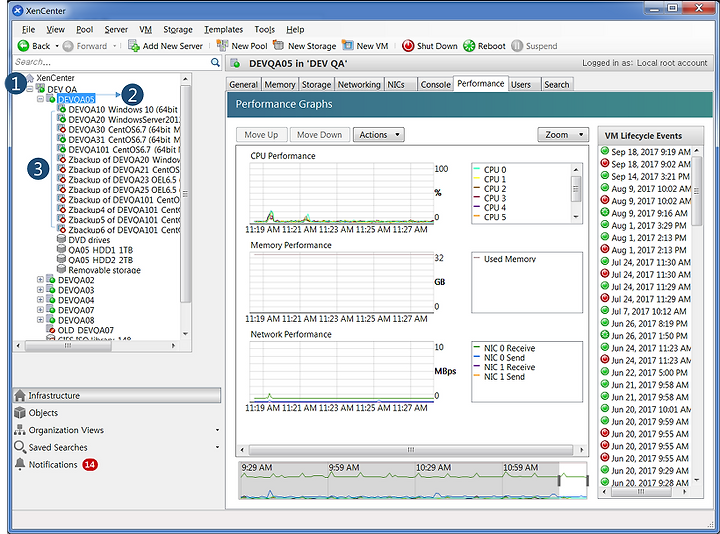Screen dimensions: 720x534
Task: Open the Organization Views dropdown arrow
Action: tap(217, 430)
